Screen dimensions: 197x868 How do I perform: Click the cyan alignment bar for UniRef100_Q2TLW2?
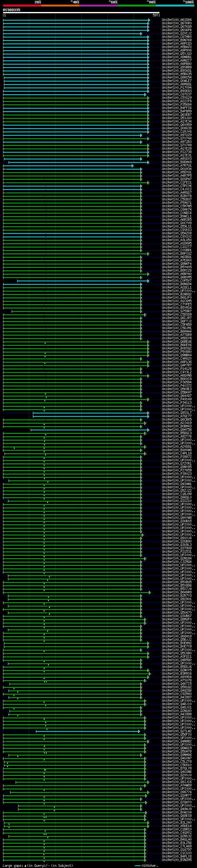click(88, 731)
